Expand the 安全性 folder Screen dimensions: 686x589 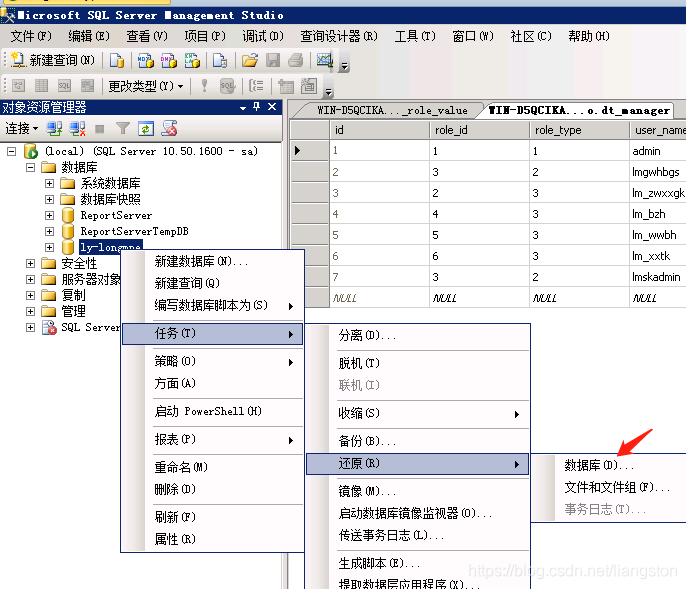click(30, 263)
